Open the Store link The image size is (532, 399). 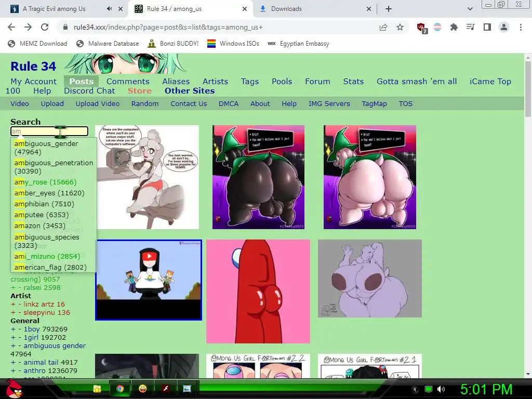(x=139, y=91)
